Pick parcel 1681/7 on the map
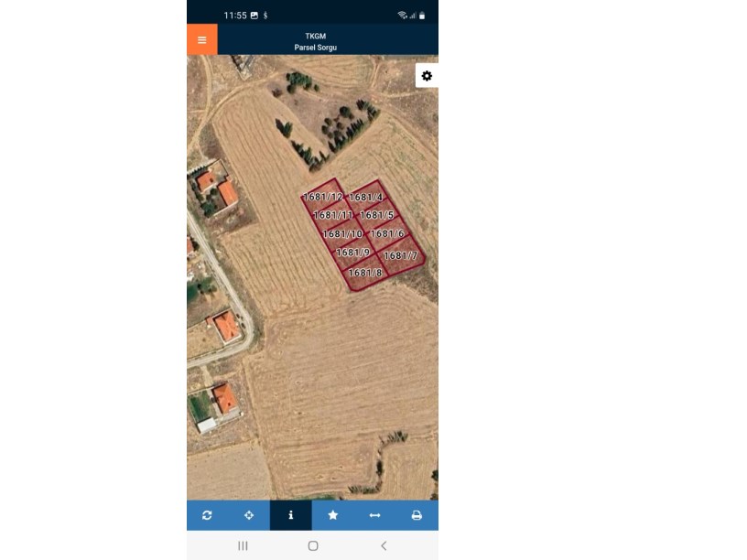 click(400, 255)
